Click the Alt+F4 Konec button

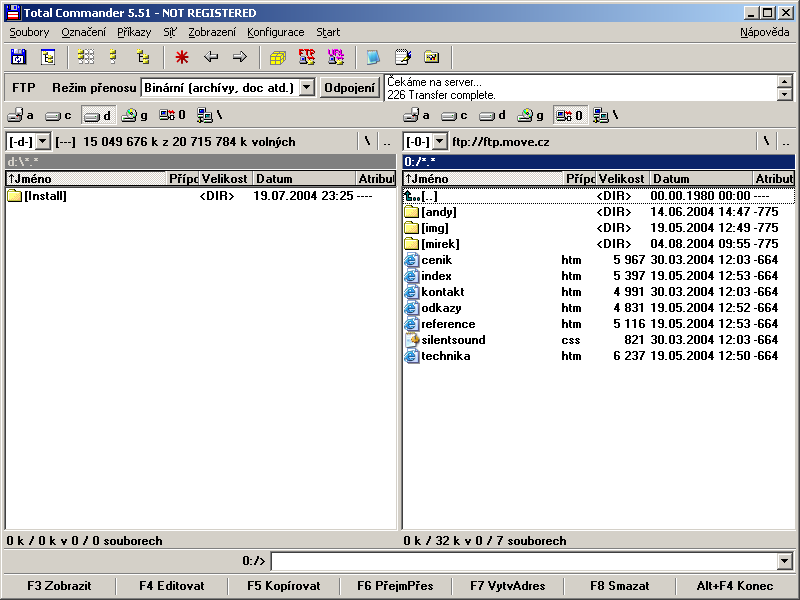pos(735,586)
